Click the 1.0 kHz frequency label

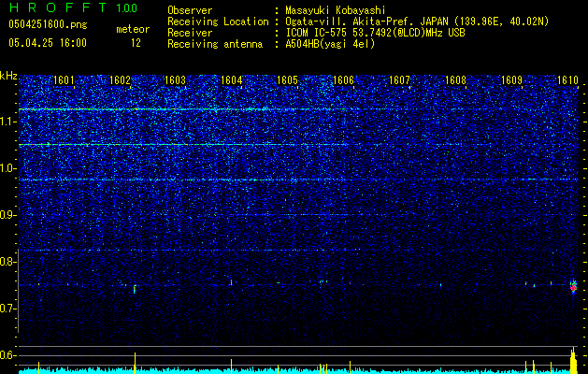(x=8, y=169)
